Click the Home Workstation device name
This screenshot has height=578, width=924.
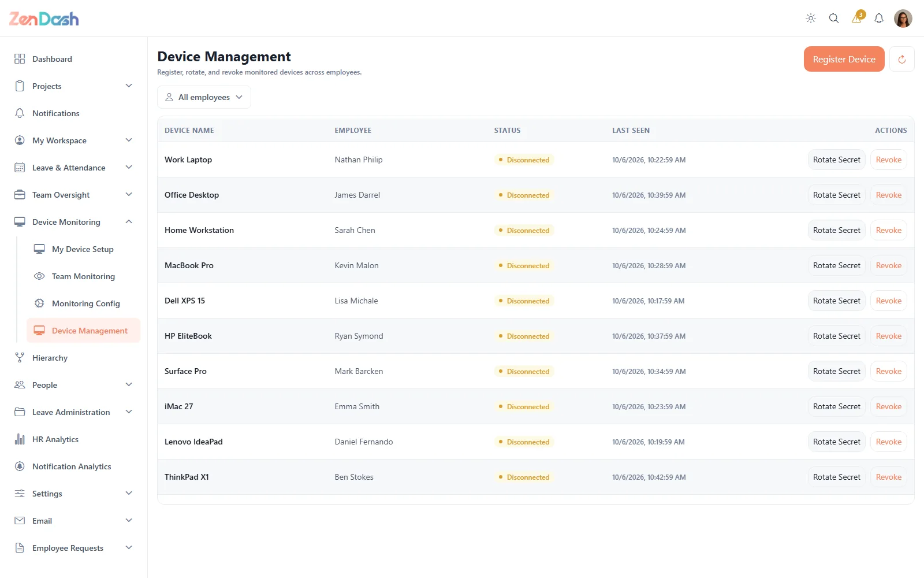coord(199,230)
